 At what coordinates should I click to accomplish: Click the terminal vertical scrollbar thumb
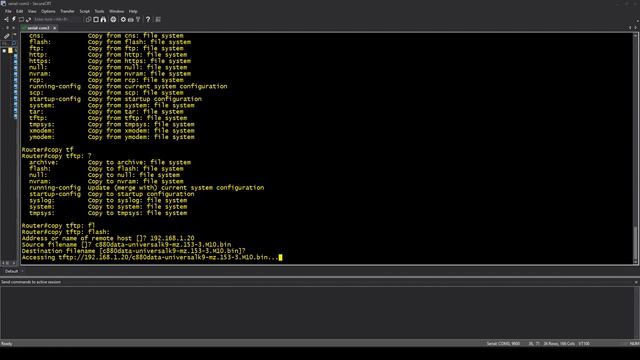coord(635,242)
